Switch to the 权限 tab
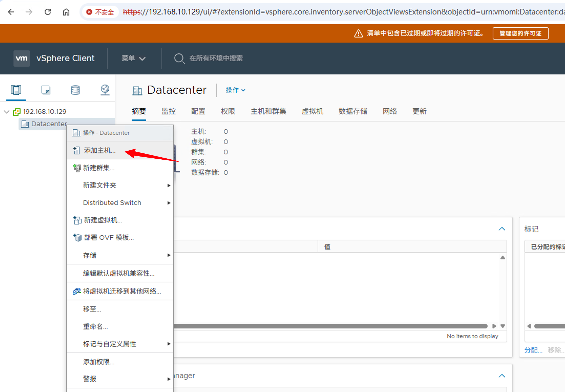Viewport: 565px width, 392px height. (228, 111)
